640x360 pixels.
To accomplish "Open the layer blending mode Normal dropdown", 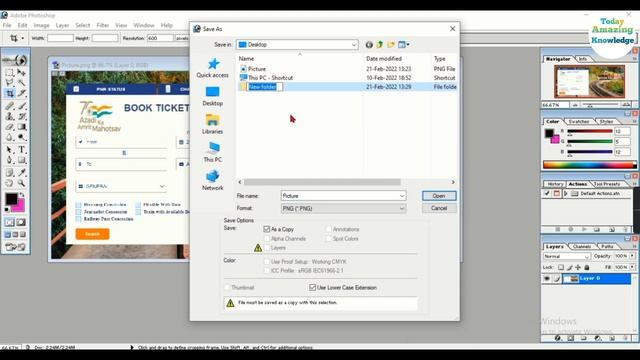I will click(567, 256).
